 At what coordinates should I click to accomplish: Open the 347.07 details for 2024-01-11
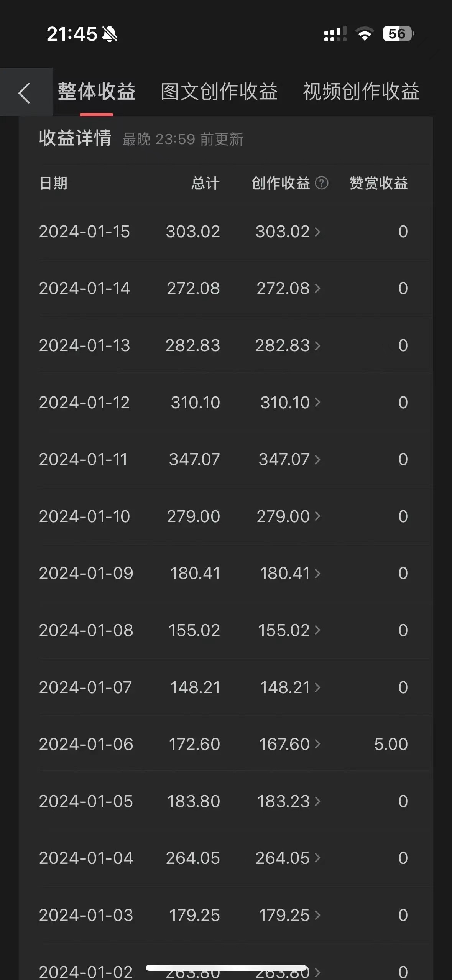pyautogui.click(x=289, y=459)
